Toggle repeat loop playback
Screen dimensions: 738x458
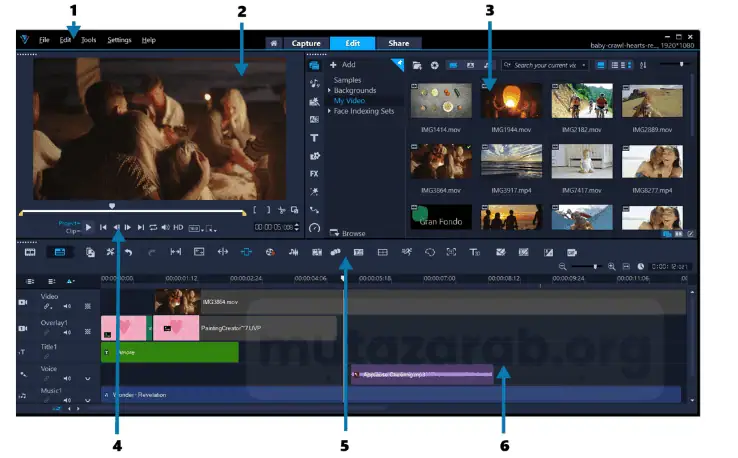click(153, 227)
